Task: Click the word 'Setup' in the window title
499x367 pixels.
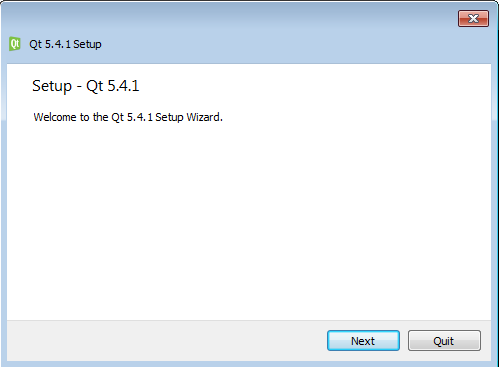Action: pyautogui.click(x=87, y=44)
